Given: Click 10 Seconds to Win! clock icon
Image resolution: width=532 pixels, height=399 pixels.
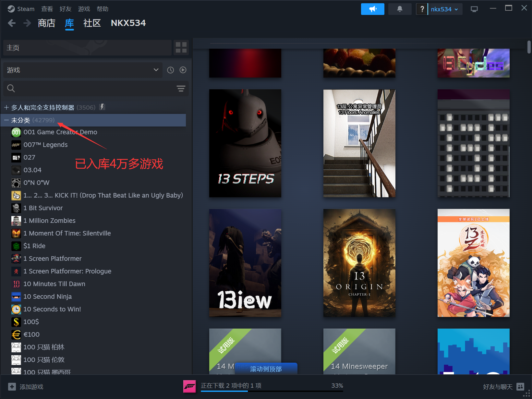Looking at the screenshot, I should [16, 309].
